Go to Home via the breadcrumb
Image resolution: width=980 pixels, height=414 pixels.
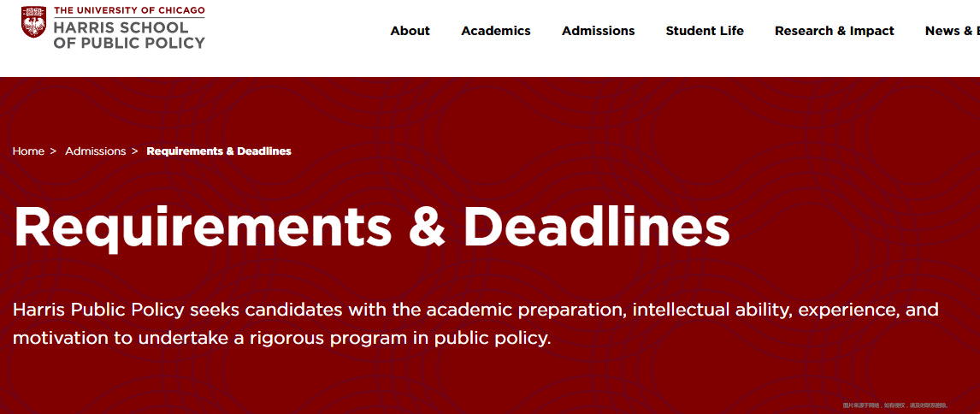(29, 151)
